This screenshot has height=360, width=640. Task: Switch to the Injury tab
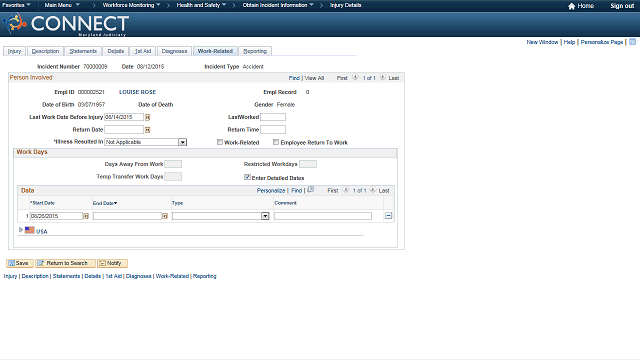pyautogui.click(x=14, y=51)
